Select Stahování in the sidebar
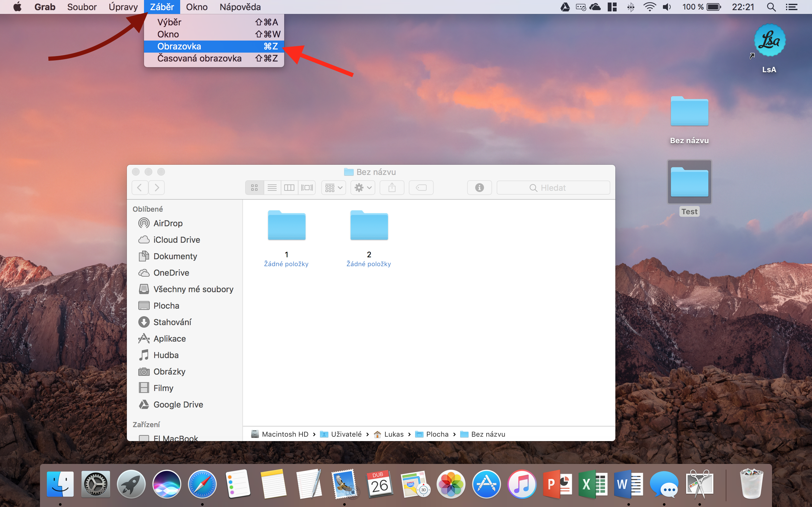 tap(172, 322)
